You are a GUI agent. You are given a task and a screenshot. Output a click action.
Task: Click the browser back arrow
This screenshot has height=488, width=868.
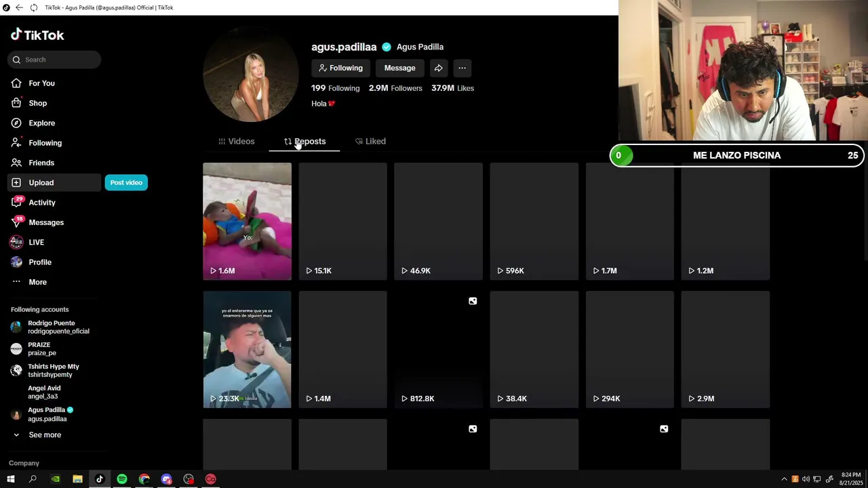coord(19,7)
